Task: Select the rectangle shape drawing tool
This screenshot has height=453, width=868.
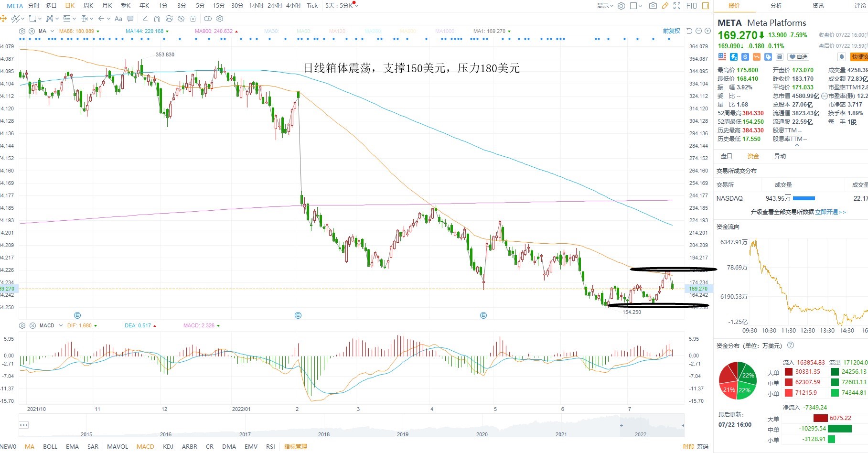Action: (x=32, y=19)
